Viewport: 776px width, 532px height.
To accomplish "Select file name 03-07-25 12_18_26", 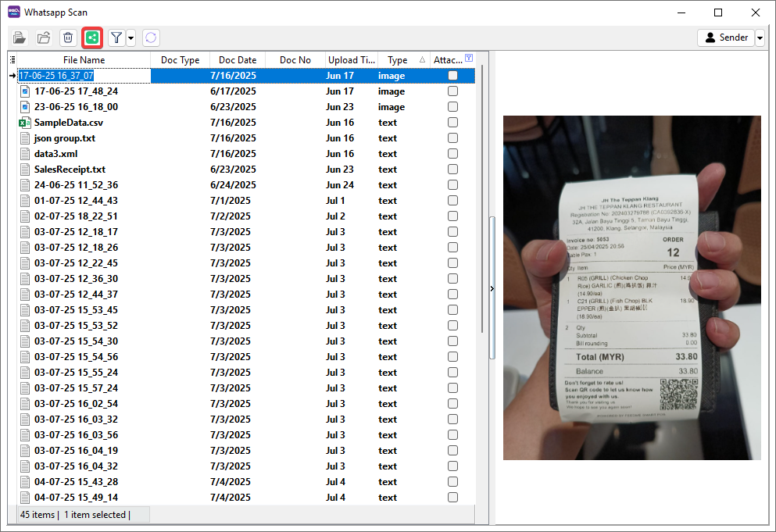I will click(77, 248).
